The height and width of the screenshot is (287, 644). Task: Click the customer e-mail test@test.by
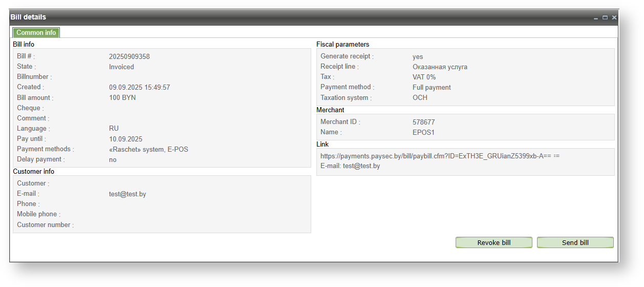(127, 194)
